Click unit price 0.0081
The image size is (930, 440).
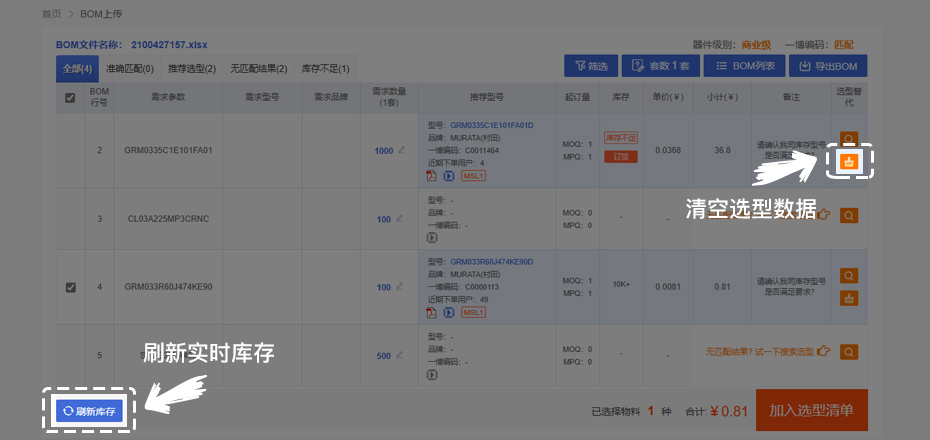pos(668,287)
